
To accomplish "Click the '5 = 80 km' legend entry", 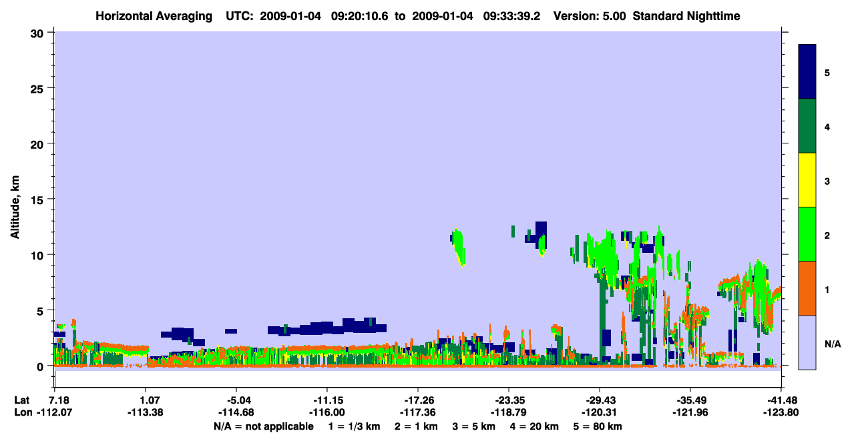I will coord(598,426).
